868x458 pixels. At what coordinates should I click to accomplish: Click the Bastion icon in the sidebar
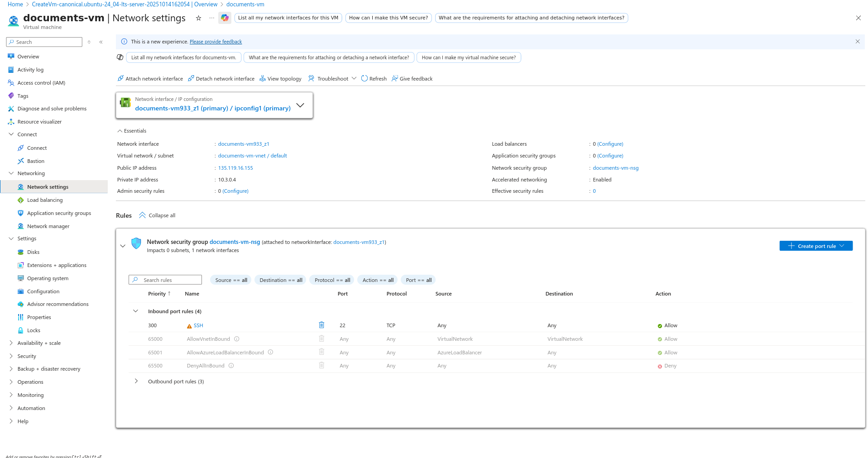click(21, 161)
